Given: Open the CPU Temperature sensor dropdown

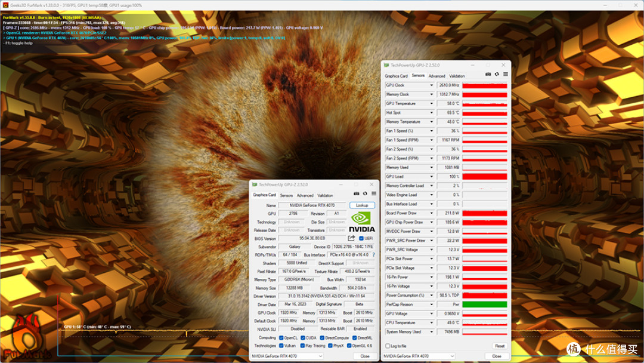Looking at the screenshot, I should click(431, 323).
